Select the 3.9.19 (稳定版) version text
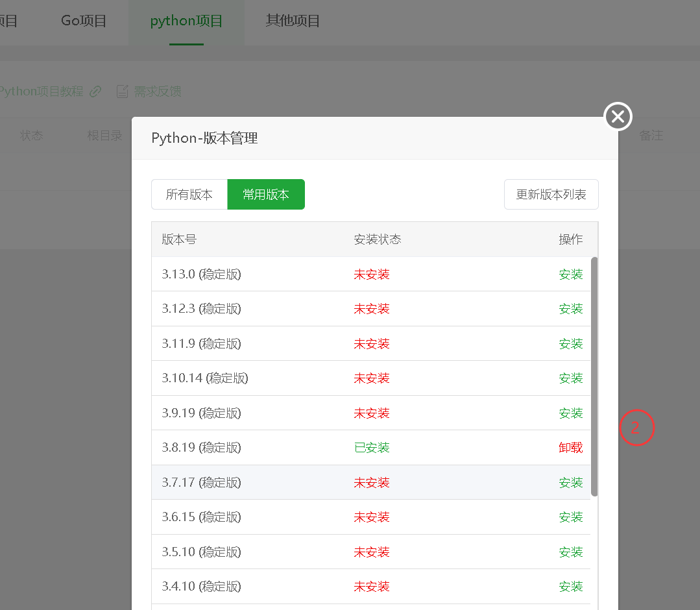The width and height of the screenshot is (700, 610). click(x=201, y=413)
